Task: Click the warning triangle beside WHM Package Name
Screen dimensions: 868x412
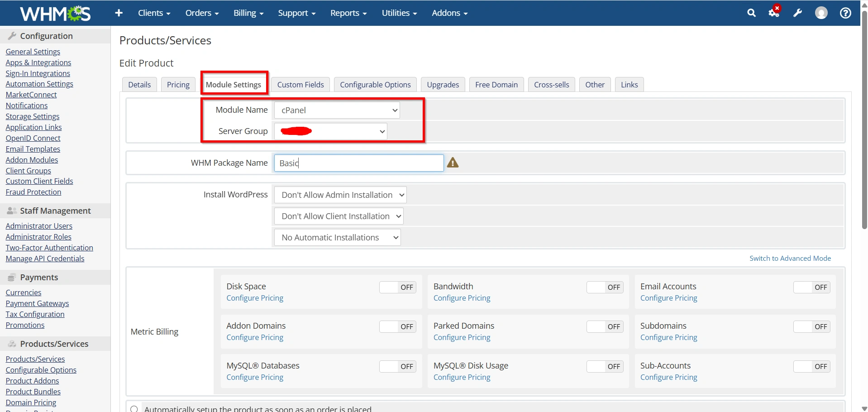Action: click(453, 163)
